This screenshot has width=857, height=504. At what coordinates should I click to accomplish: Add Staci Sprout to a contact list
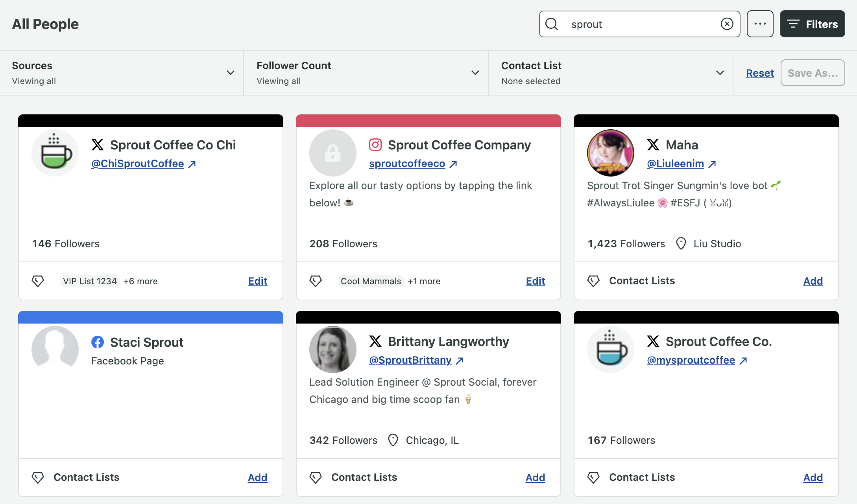[258, 478]
